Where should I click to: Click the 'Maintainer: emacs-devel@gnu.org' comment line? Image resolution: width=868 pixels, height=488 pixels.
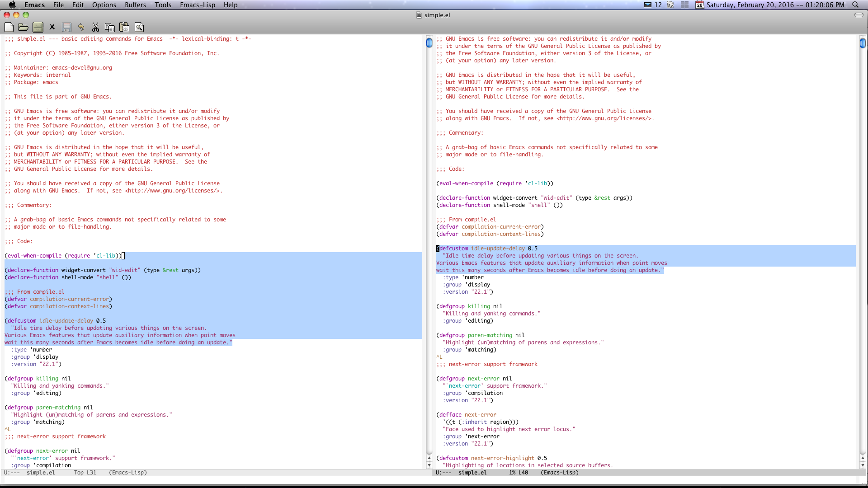coord(58,68)
